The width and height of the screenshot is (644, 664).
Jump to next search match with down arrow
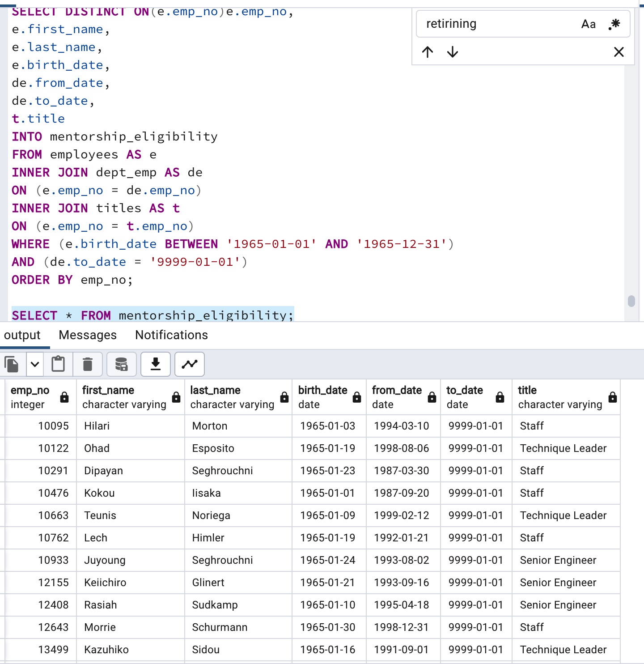coord(453,52)
